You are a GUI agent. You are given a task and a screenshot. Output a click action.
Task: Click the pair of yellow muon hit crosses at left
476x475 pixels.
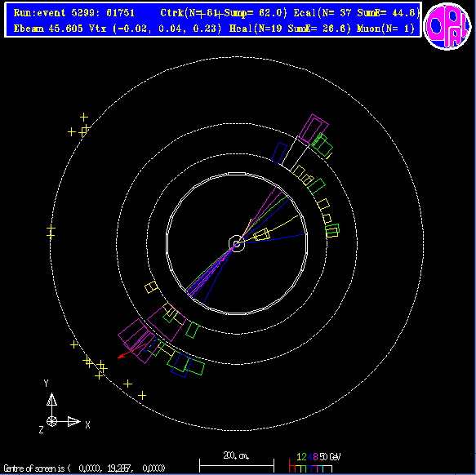click(x=51, y=231)
